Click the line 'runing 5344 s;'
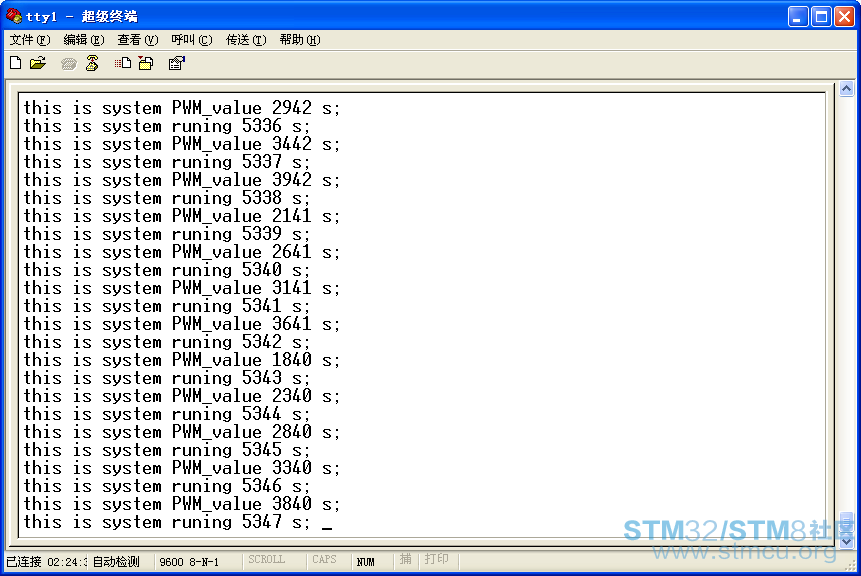Screen dimensions: 861x576 pos(167,414)
